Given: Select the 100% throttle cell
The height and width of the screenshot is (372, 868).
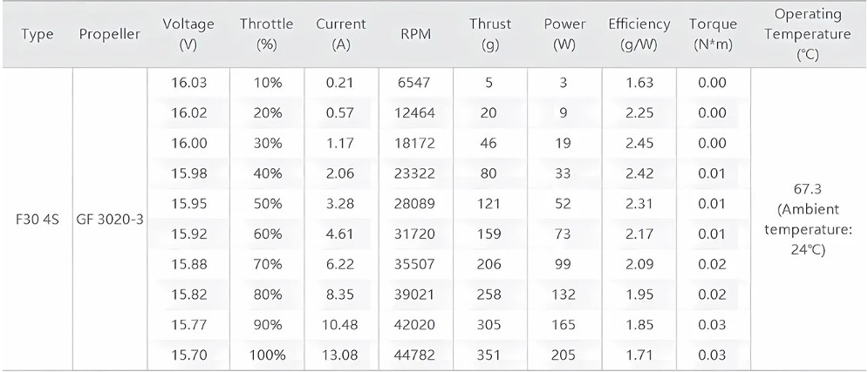Looking at the screenshot, I should tap(266, 355).
